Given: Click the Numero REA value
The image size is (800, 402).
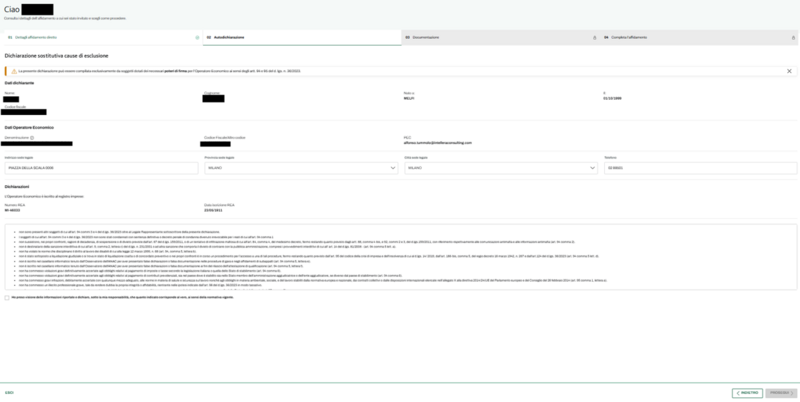Looking at the screenshot, I should (12, 210).
